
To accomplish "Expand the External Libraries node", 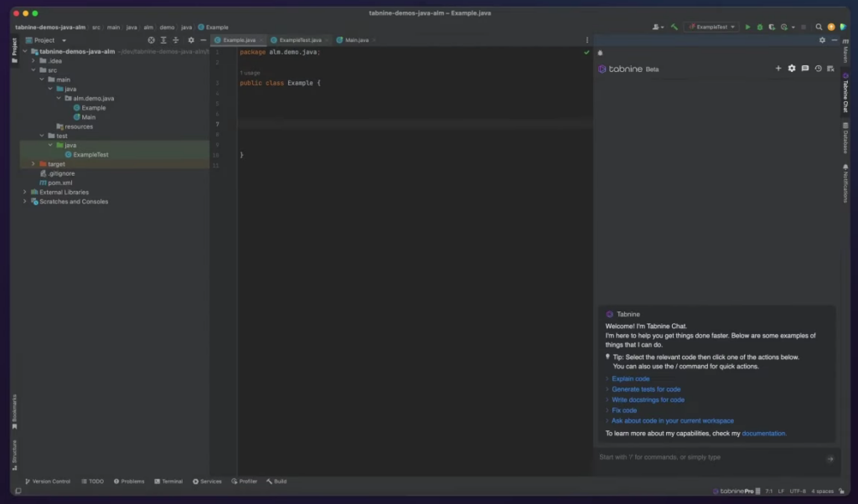I will (24, 193).
